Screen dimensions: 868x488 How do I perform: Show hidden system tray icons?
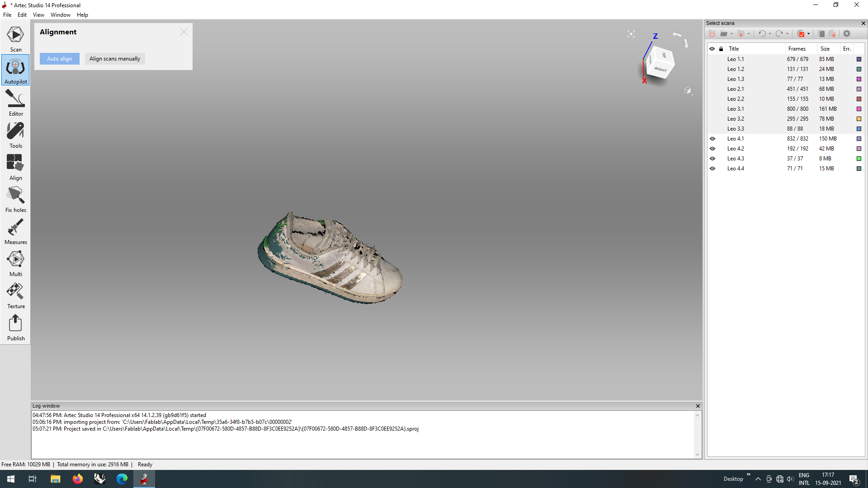(x=758, y=479)
